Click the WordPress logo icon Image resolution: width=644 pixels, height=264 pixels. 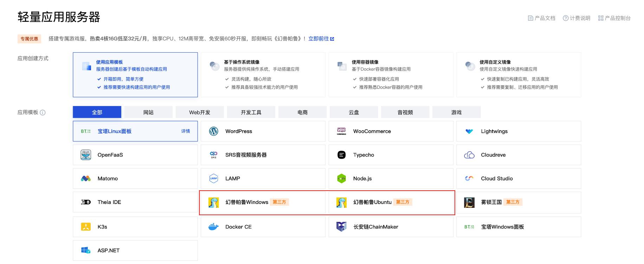(x=214, y=131)
